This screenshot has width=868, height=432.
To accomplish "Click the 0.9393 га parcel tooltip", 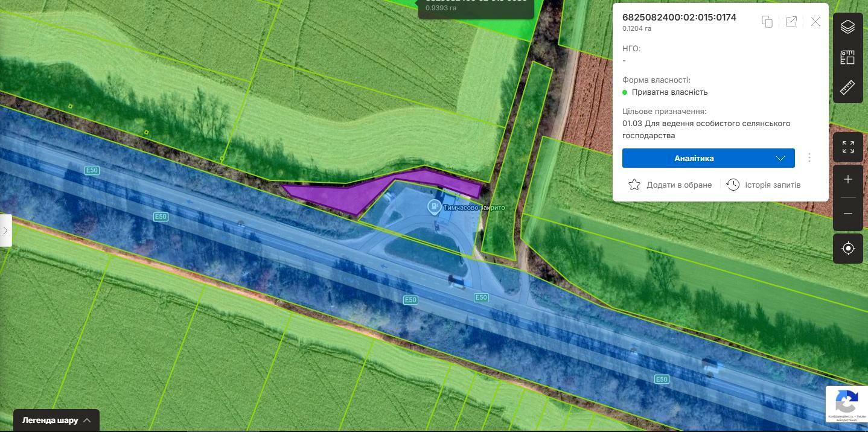I will tap(476, 7).
